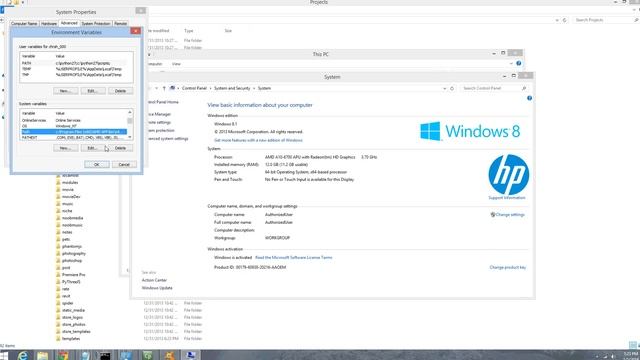Image resolution: width=640 pixels, height=360 pixels.
Task: Select the Advanced tab
Action: (x=69, y=23)
